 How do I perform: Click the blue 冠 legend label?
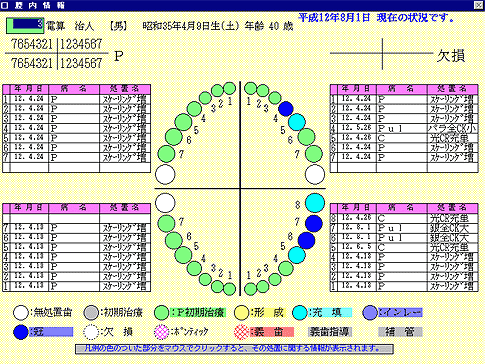click(x=51, y=332)
